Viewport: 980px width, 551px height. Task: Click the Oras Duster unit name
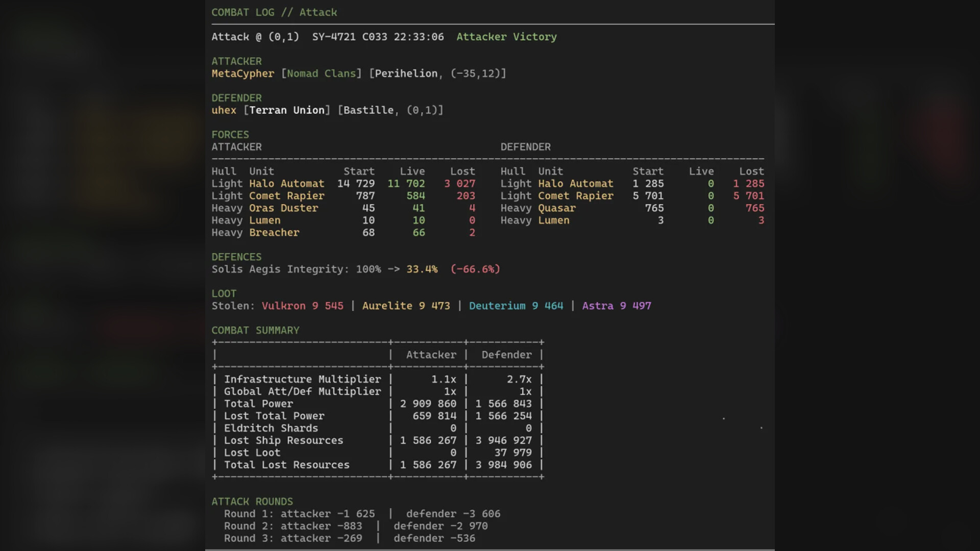(x=284, y=208)
